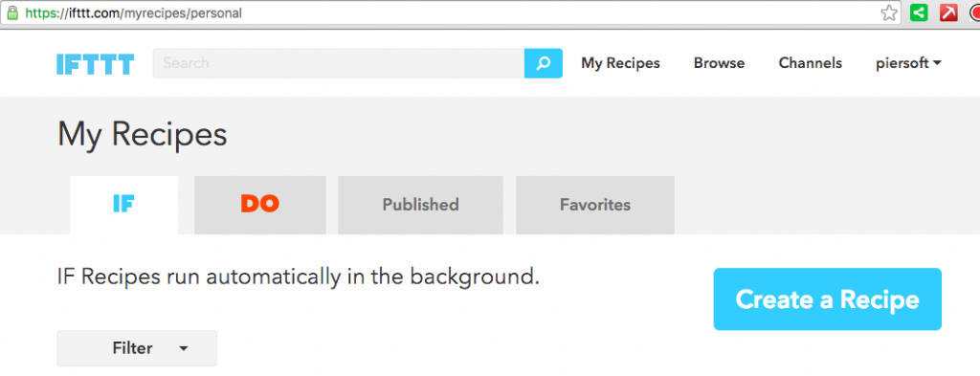Screen dimensions: 980x376
Task: Switch to the orange DO tab
Action: pyautogui.click(x=260, y=205)
